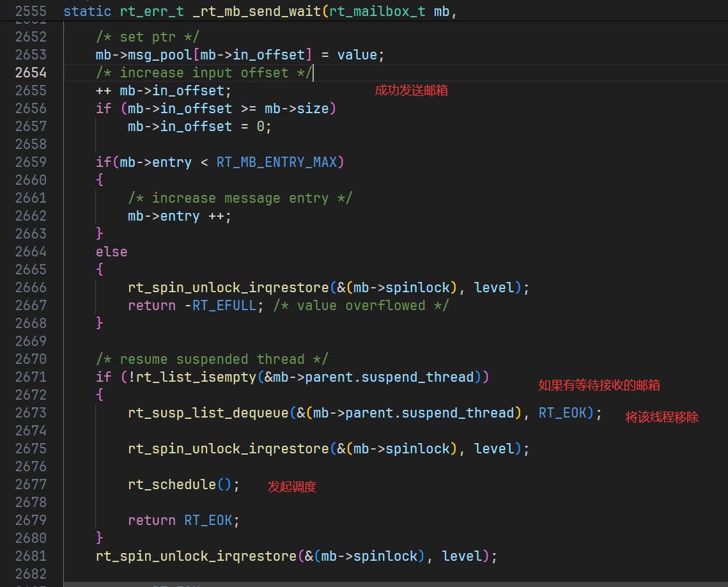
Task: Click red annotation '将该线程移除'
Action: coord(662,417)
